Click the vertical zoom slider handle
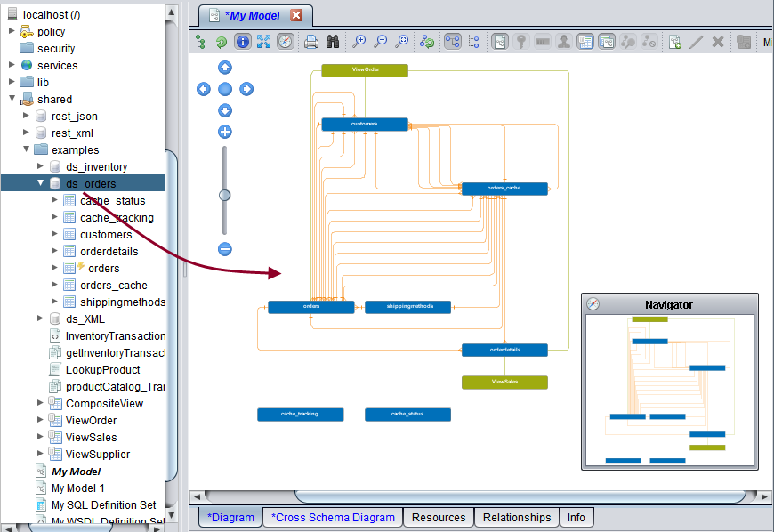Screen dimensions: 774x532 (x=225, y=195)
